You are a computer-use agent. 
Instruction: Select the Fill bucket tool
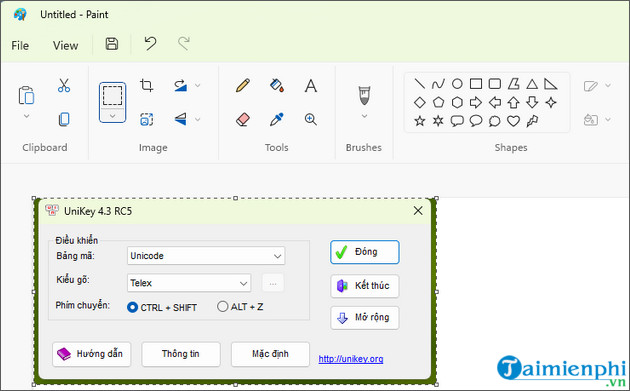pos(277,85)
